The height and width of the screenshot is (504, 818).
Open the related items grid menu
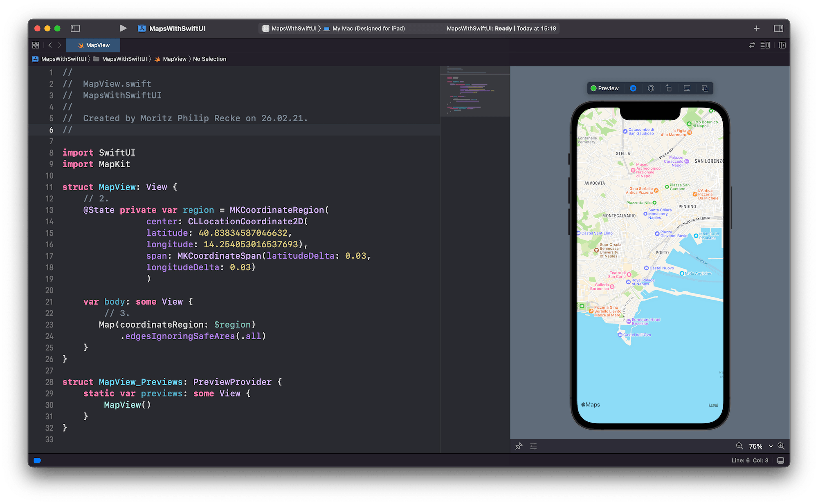point(36,45)
